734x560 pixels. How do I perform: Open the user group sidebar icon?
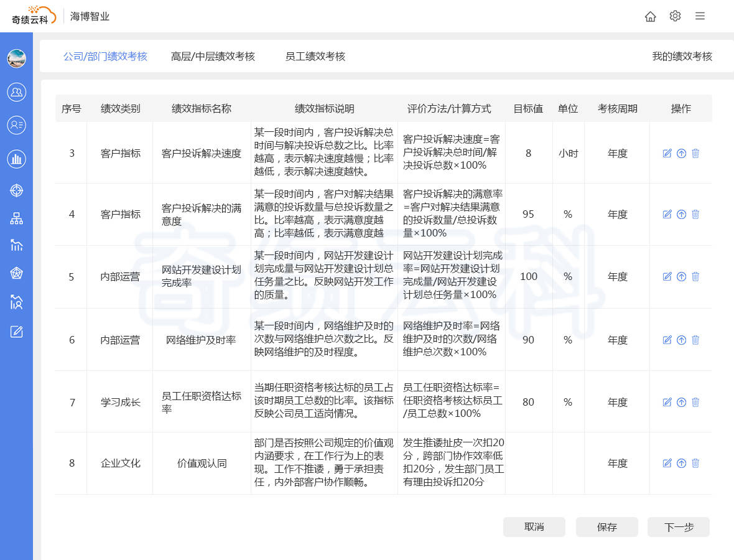(x=17, y=92)
